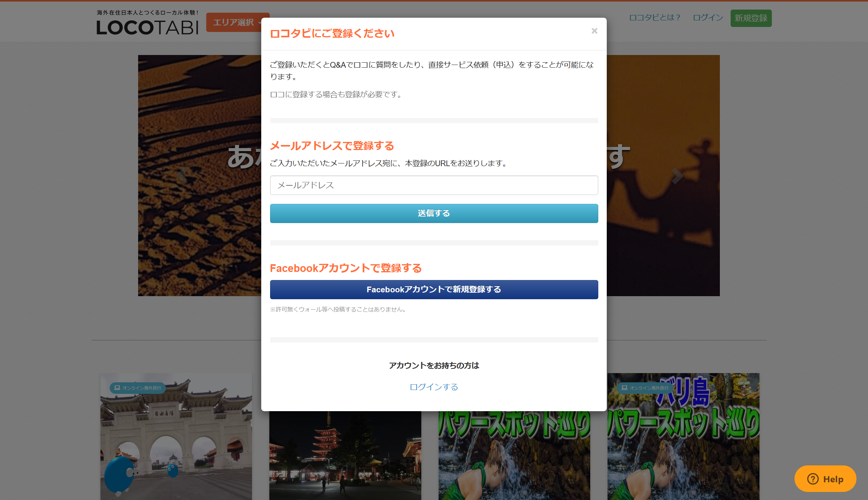Go to the next carousel slide arrow

pos(677,176)
